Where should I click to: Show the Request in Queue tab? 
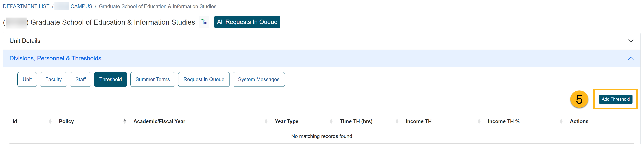(203, 79)
